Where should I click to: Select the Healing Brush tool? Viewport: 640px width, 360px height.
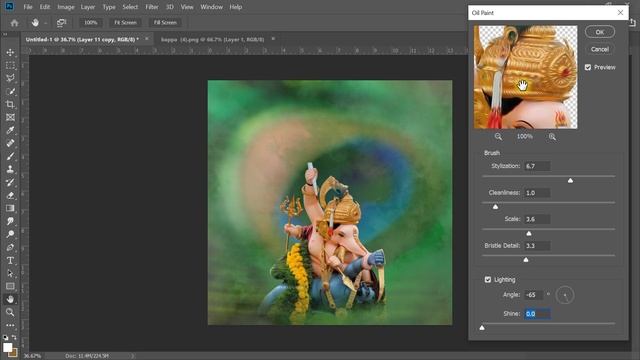[10, 143]
